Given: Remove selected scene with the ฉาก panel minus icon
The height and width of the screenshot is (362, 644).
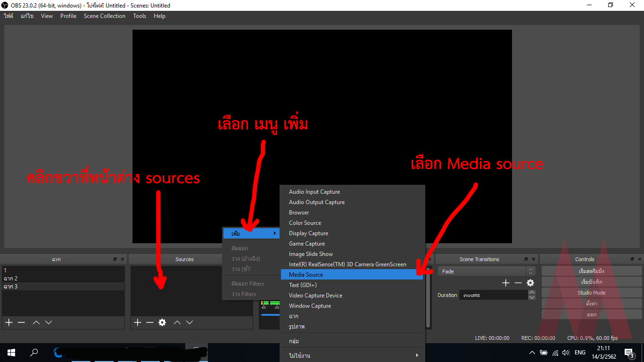Looking at the screenshot, I should coord(21,322).
